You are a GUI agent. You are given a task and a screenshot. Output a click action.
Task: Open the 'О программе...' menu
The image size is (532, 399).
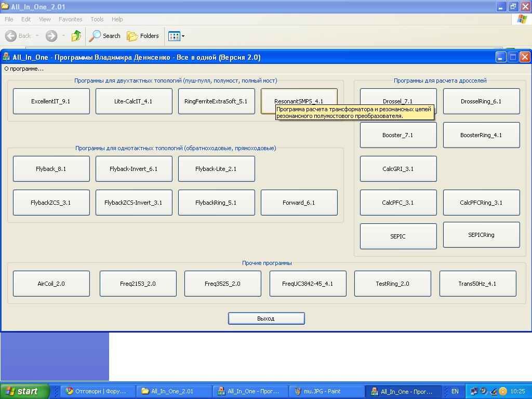[x=24, y=69]
